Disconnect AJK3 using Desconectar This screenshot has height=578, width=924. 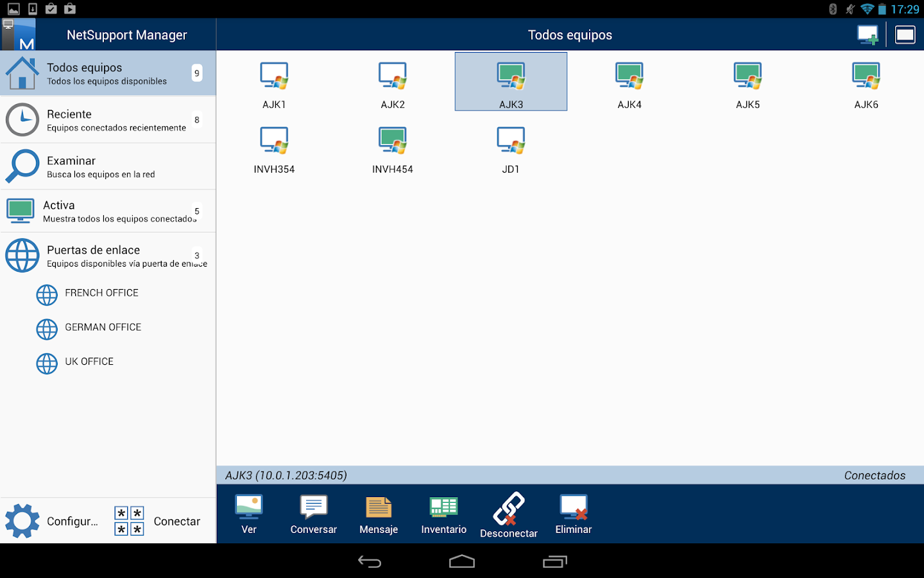point(509,514)
